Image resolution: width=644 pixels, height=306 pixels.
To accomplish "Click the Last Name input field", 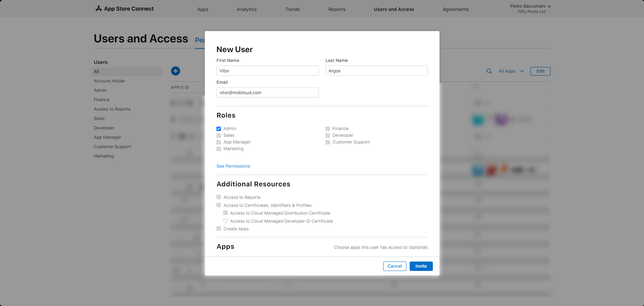I will tap(376, 71).
